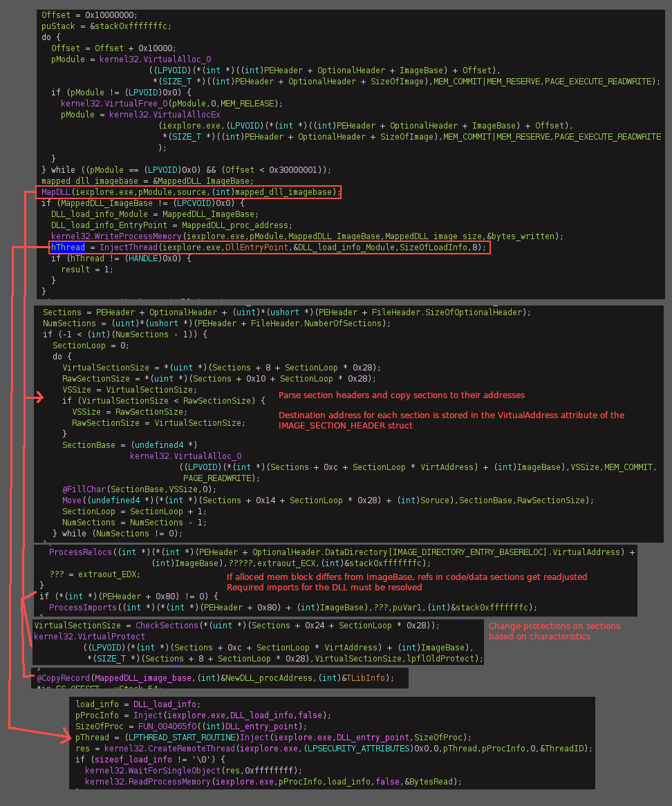The width and height of the screenshot is (672, 806).
Task: Click the SizeOfLoadInfo argument
Action: tap(433, 247)
